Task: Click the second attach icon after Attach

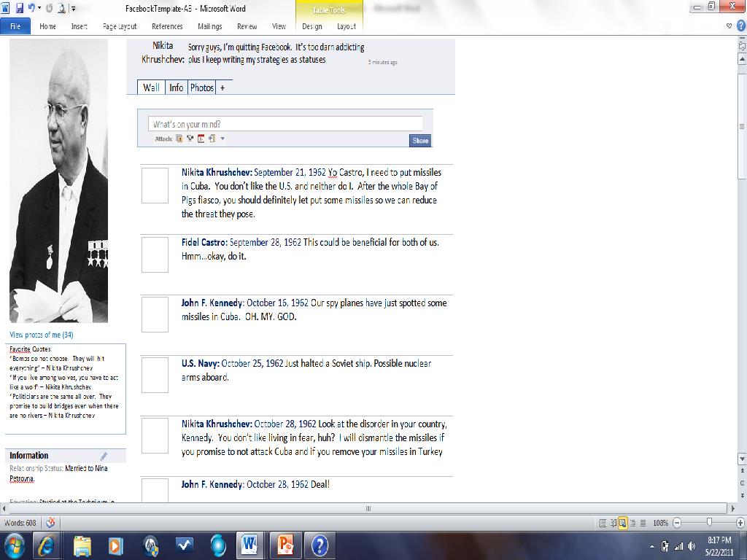Action: pyautogui.click(x=190, y=139)
